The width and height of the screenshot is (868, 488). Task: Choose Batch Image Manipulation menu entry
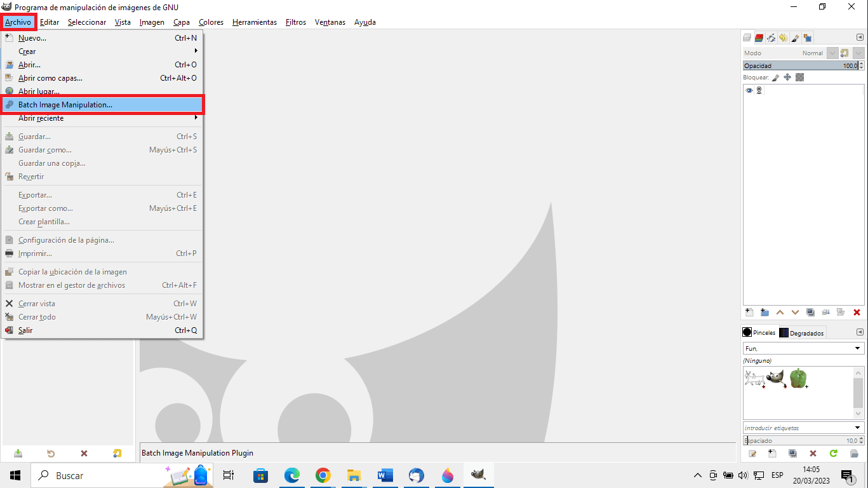[x=102, y=105]
